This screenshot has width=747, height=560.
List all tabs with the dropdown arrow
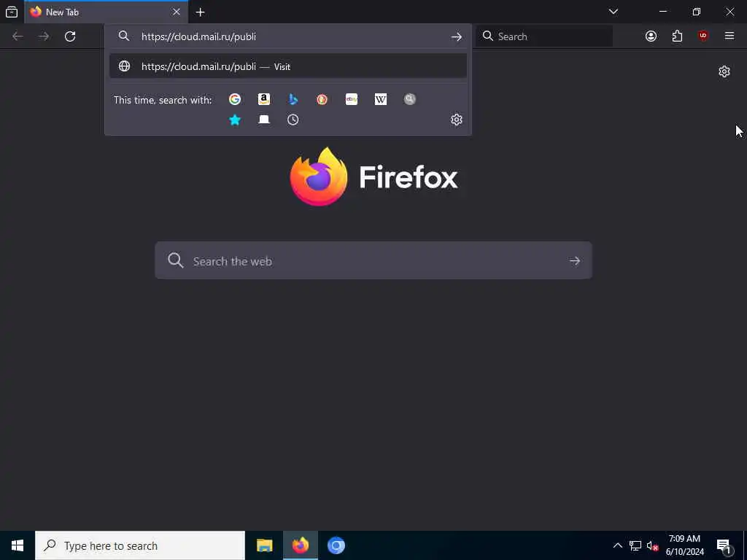click(614, 12)
